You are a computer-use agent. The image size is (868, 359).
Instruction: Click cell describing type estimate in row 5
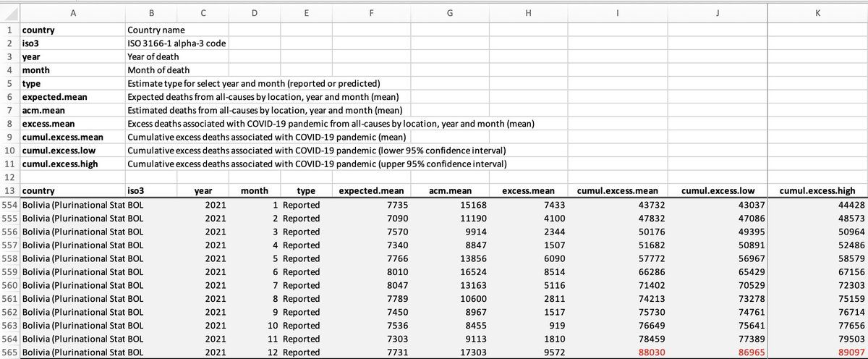click(254, 84)
